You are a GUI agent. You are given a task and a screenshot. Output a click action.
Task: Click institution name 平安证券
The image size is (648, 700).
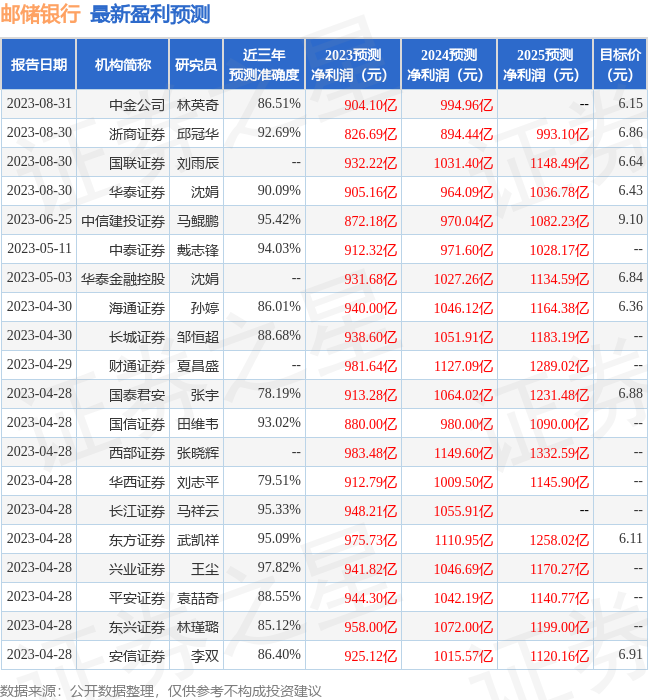coord(137,598)
